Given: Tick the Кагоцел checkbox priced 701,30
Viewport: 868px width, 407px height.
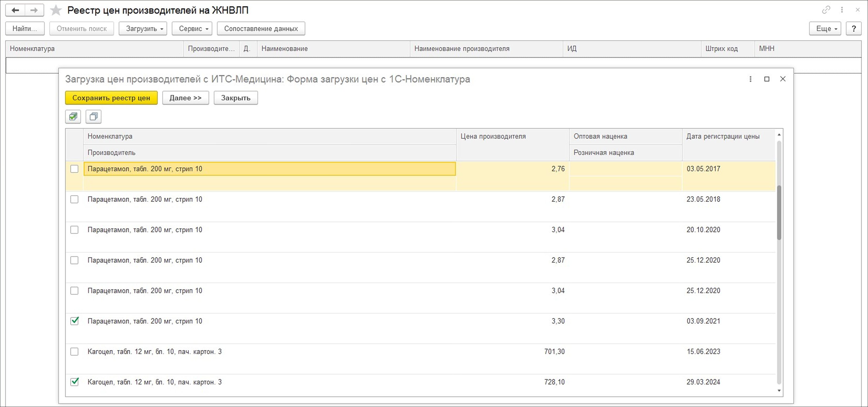Looking at the screenshot, I should [x=74, y=351].
